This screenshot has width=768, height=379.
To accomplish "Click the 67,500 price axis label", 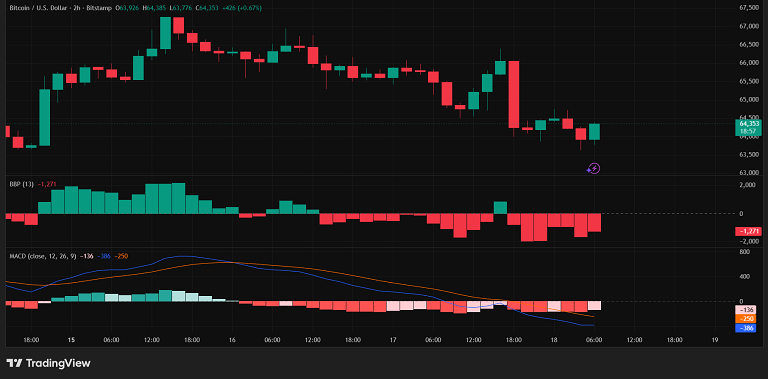I will tap(749, 8).
